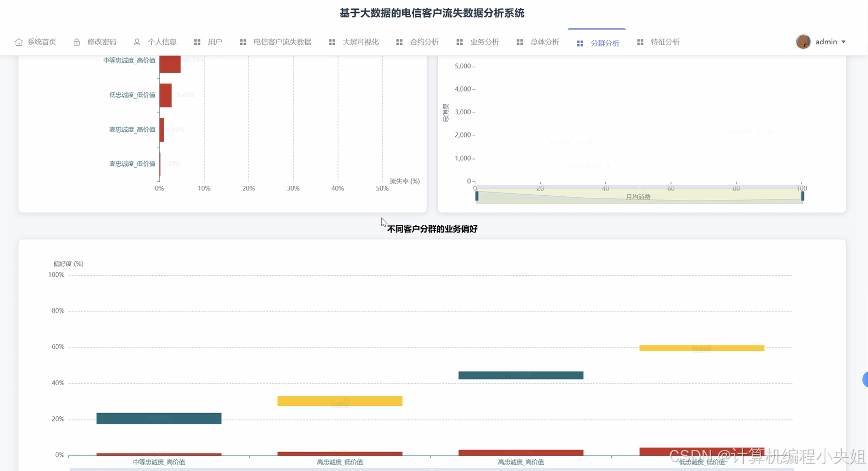Click the grid icon beside 大屏可视化
The image size is (868, 471).
point(332,42)
